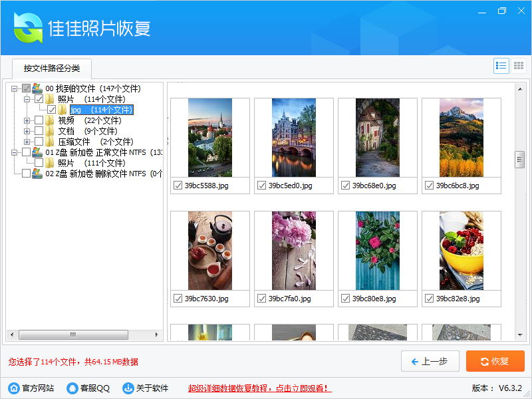Screen dimensions: 532x399
Task: Click the 佳佳照片恢复 app logo
Action: point(28,28)
